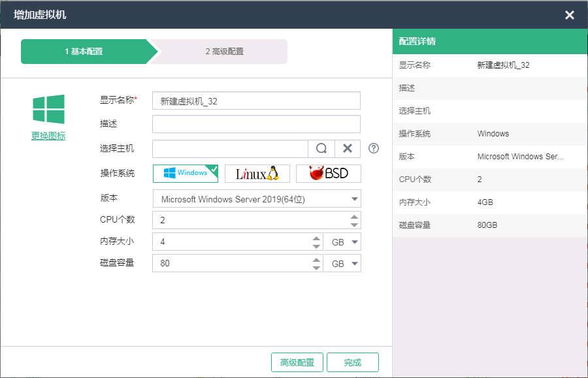The height and width of the screenshot is (378, 588).
Task: Click the 描述 description input field
Action: 256,124
